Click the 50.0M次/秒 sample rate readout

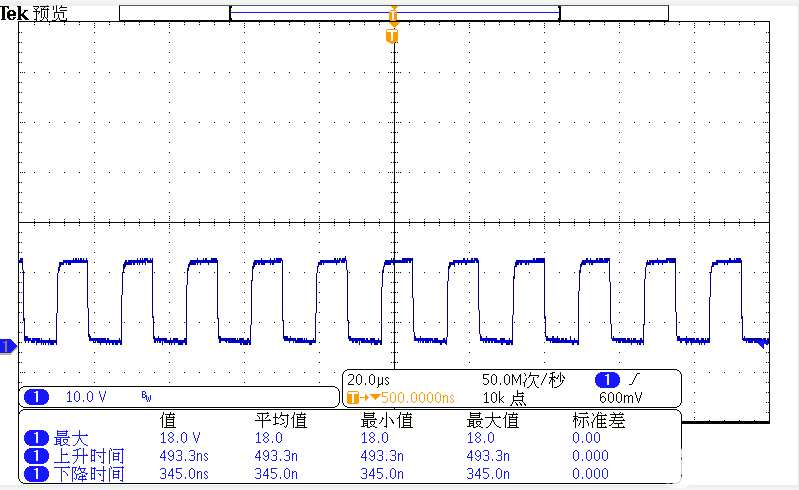[523, 380]
